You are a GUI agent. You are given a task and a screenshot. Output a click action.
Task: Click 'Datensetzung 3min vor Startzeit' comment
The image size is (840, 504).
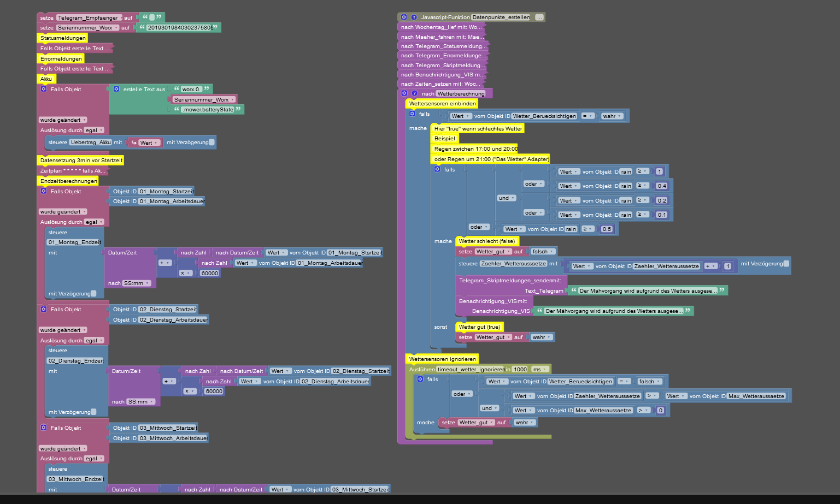tap(81, 161)
